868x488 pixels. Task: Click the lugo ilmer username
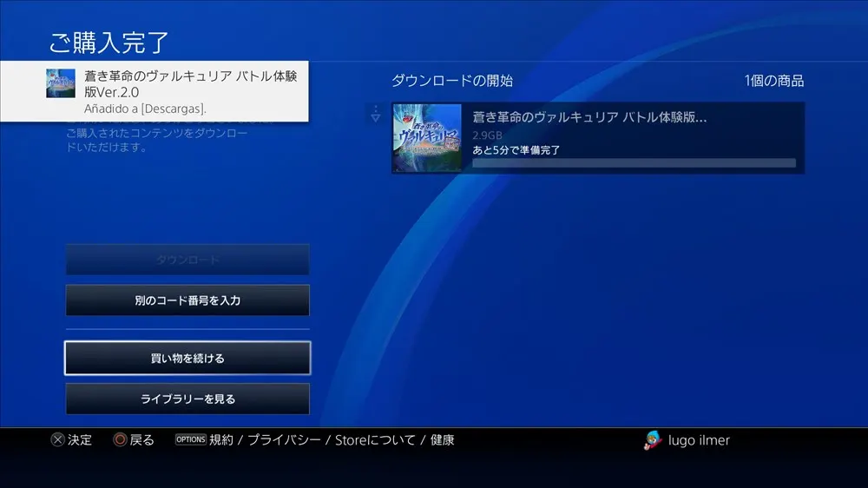pos(699,440)
